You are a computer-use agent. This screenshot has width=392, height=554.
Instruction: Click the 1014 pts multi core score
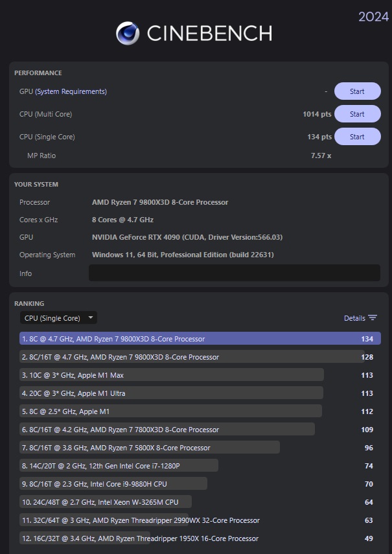coord(317,114)
